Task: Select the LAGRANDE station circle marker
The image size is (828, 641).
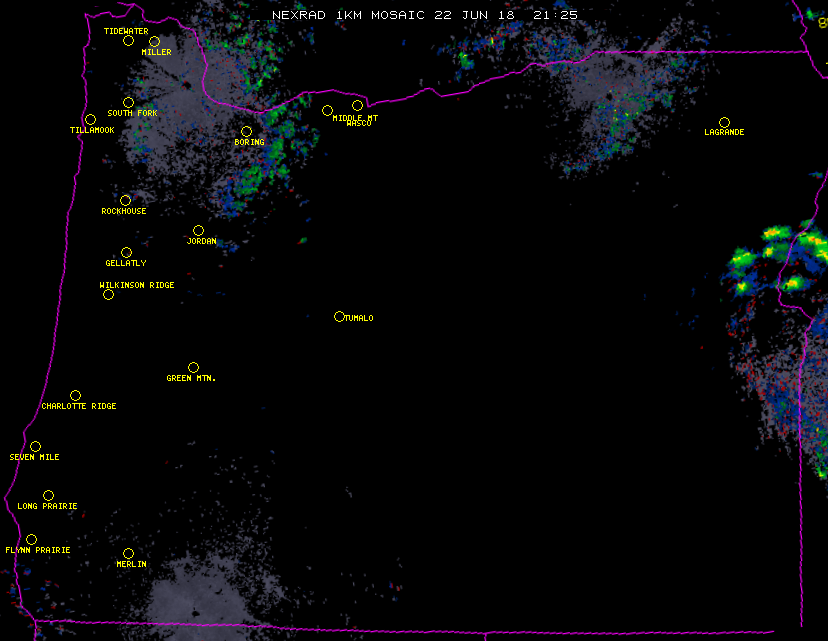Action: click(x=724, y=122)
